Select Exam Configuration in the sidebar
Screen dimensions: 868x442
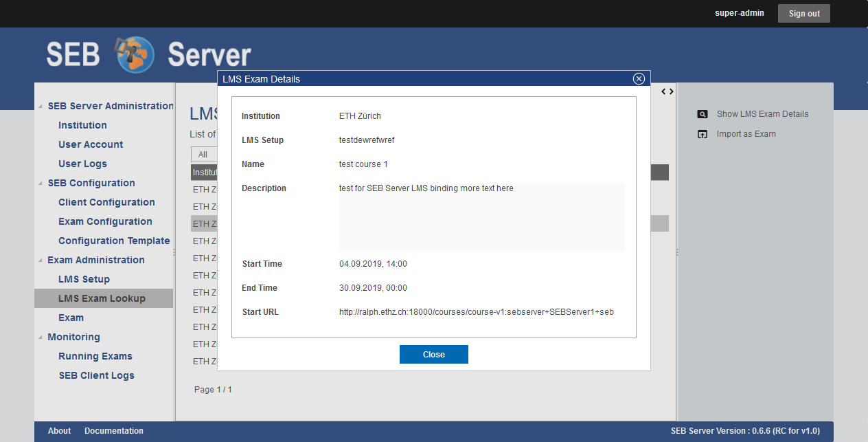pyautogui.click(x=105, y=221)
